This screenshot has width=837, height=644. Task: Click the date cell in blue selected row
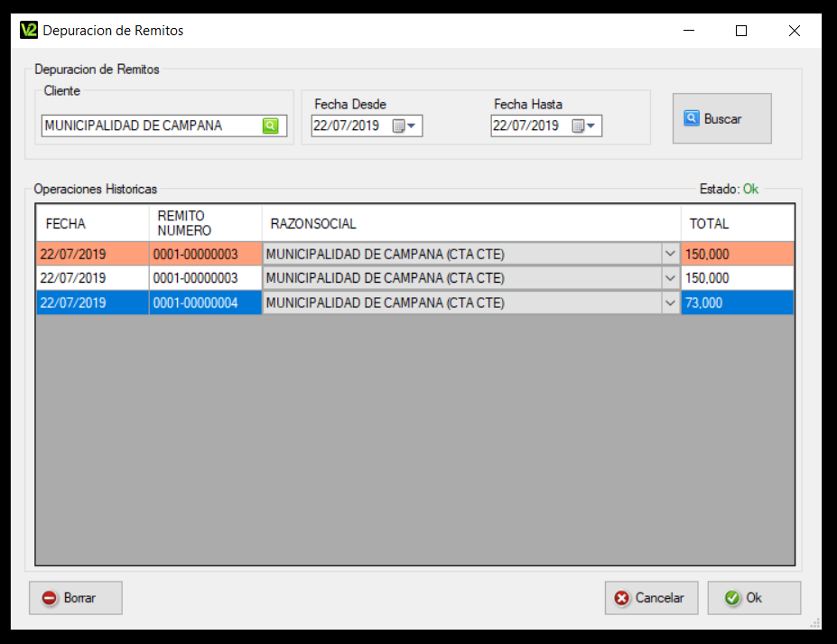pyautogui.click(x=92, y=303)
